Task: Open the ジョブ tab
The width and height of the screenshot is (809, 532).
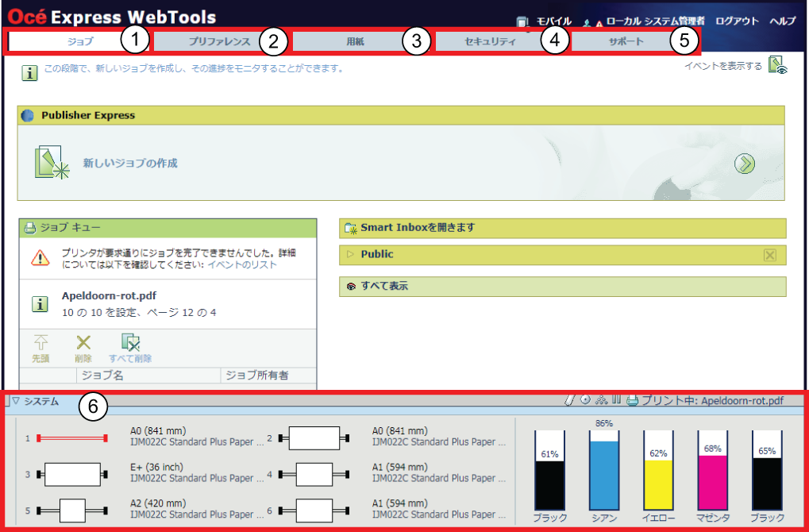Action: tap(79, 41)
